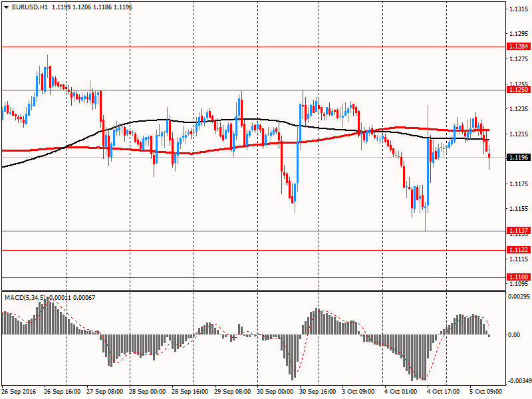Select the 1.1137 red price level label
Screen dimensions: 532x399
coord(519,231)
